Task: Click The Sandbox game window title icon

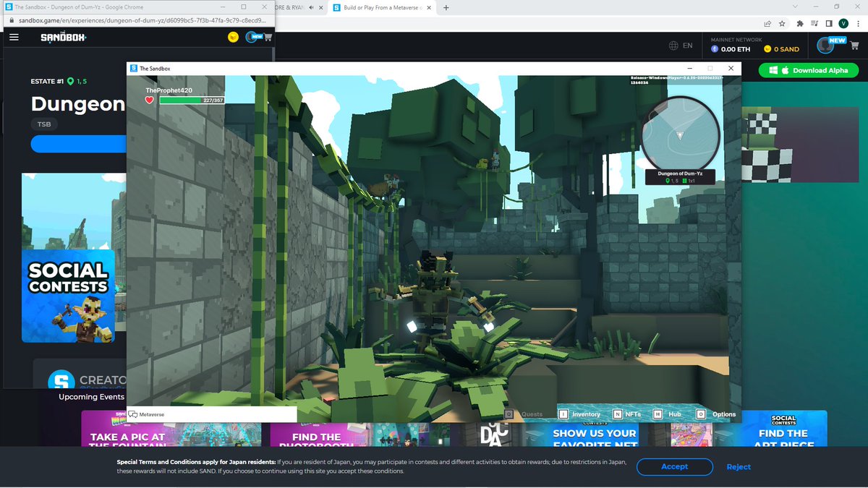Action: [x=133, y=68]
